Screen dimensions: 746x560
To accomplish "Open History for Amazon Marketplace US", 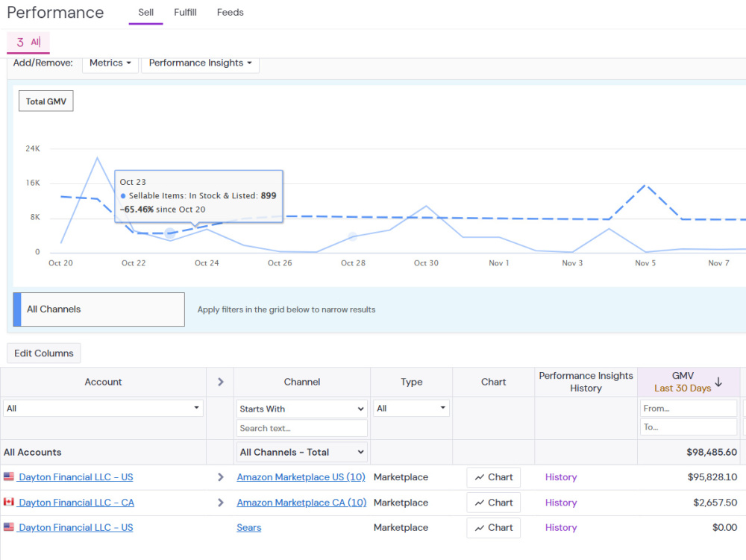I will pos(561,477).
